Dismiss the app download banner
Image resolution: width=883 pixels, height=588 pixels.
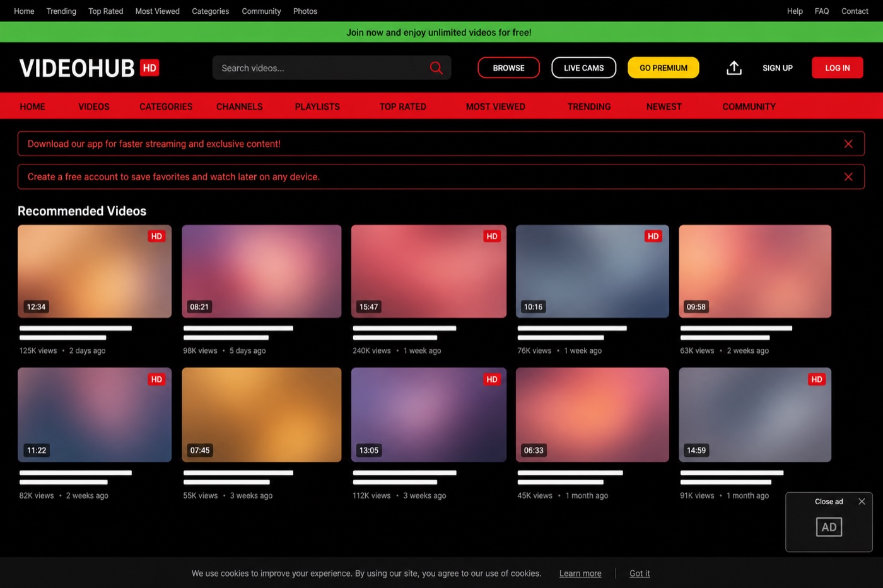tap(848, 144)
